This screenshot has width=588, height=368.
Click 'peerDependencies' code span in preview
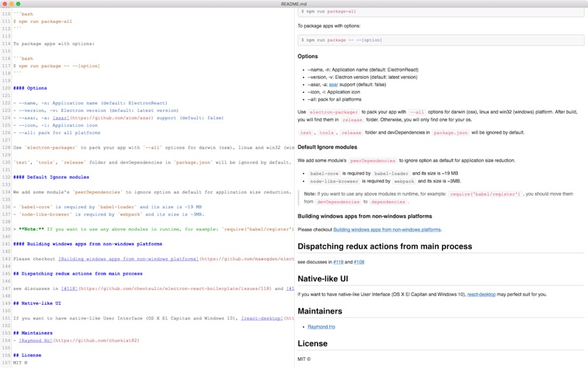pos(373,160)
